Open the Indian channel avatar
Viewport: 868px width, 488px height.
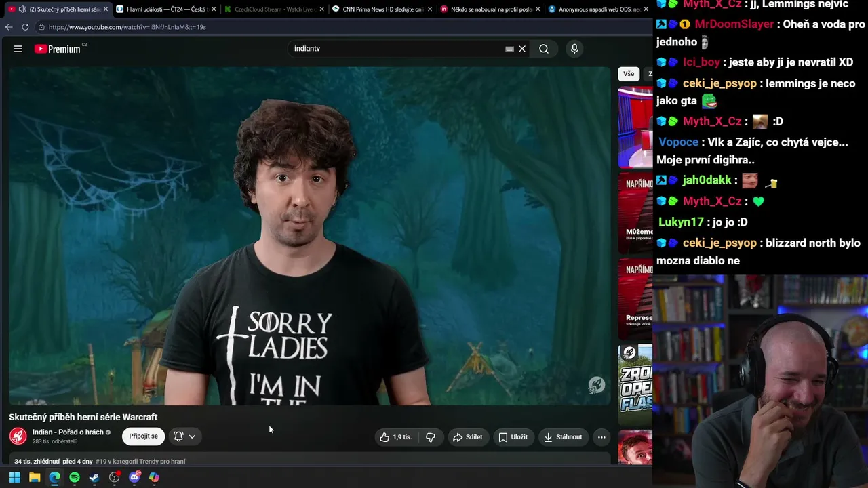coord(18,436)
